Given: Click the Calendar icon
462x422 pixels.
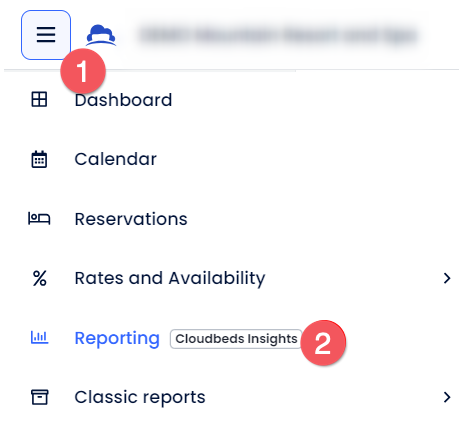Looking at the screenshot, I should click(x=39, y=159).
